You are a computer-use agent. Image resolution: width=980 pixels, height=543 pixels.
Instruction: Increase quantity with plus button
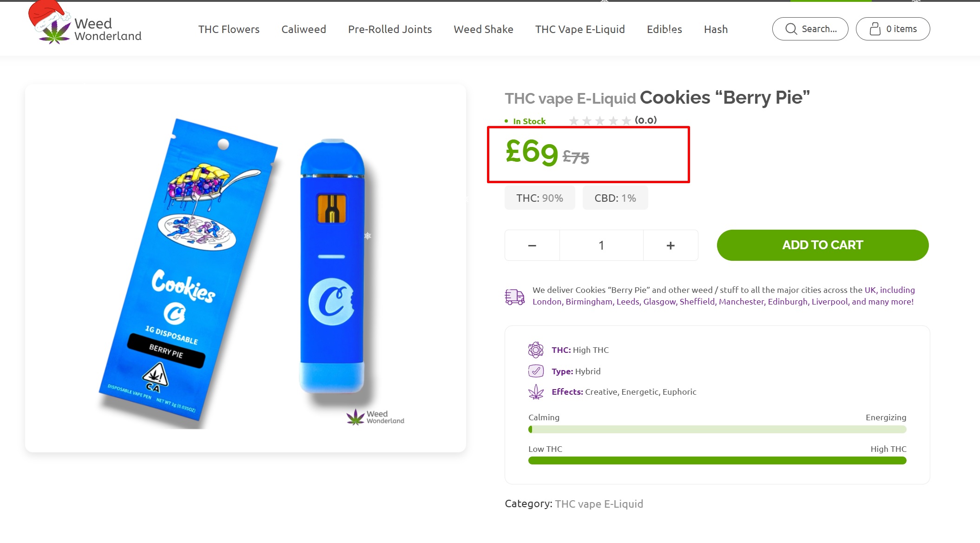click(x=671, y=245)
